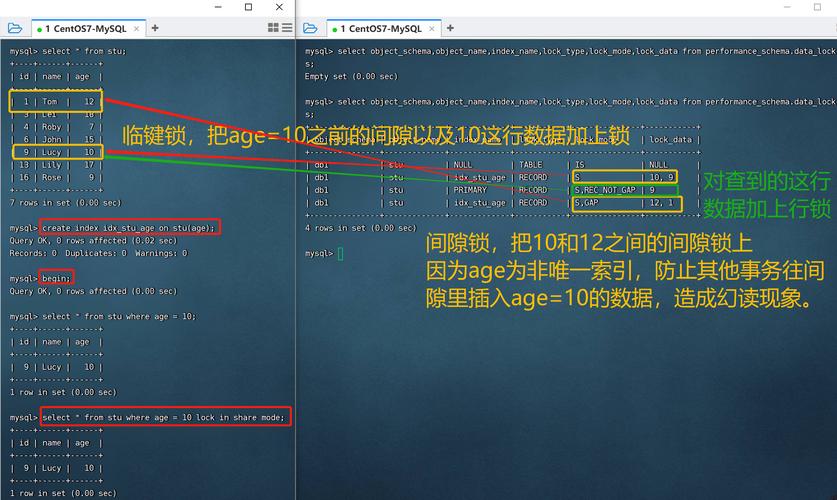This screenshot has height=500, width=837.
Task: Click the 'Roby' row in stu table
Action: pos(56,127)
